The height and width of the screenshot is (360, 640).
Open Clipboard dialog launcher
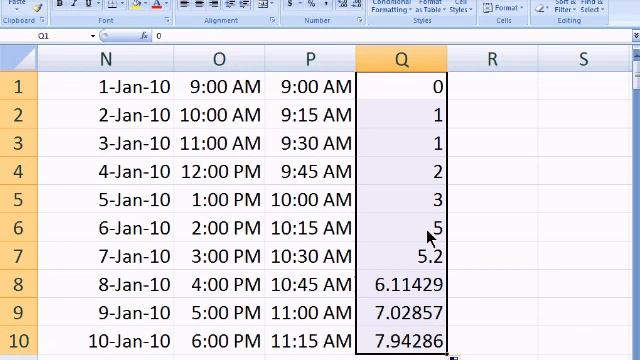[42, 20]
